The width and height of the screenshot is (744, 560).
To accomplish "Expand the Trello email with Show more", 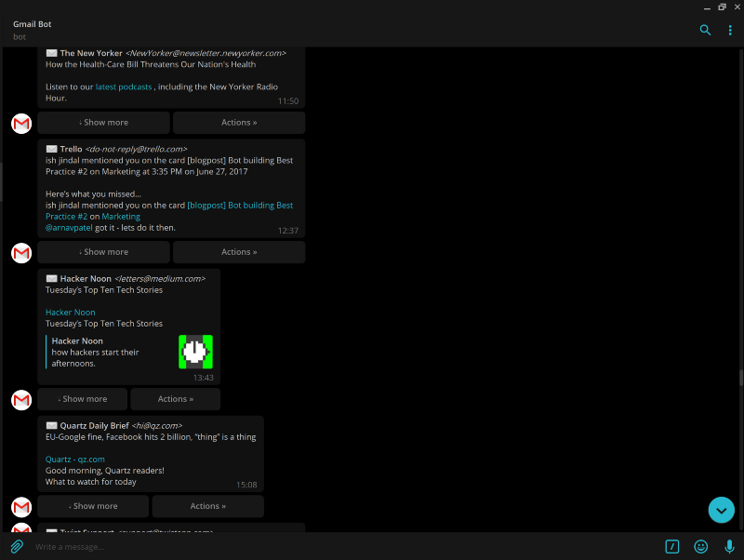I will click(103, 252).
